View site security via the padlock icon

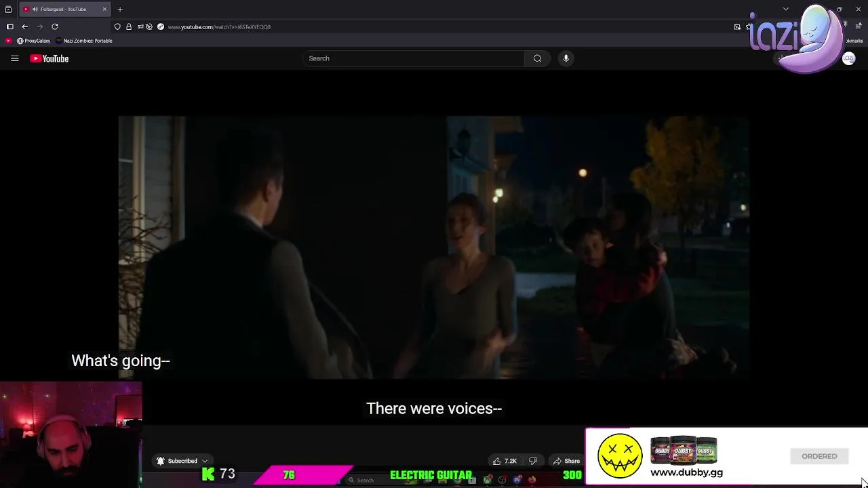click(x=129, y=26)
